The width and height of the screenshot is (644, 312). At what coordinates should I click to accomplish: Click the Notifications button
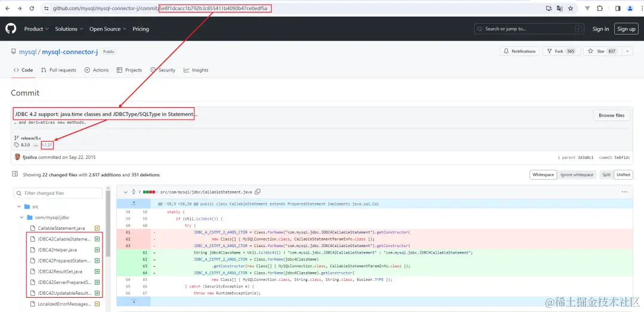[x=519, y=51]
